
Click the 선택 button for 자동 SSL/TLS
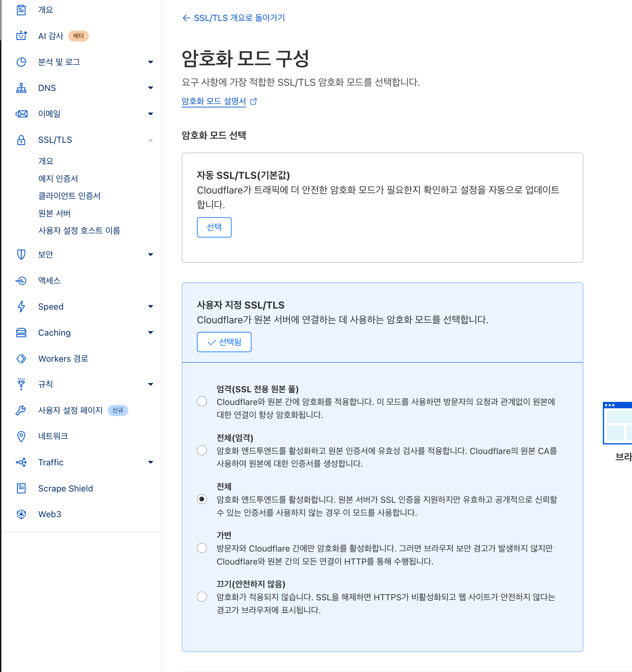tap(214, 227)
